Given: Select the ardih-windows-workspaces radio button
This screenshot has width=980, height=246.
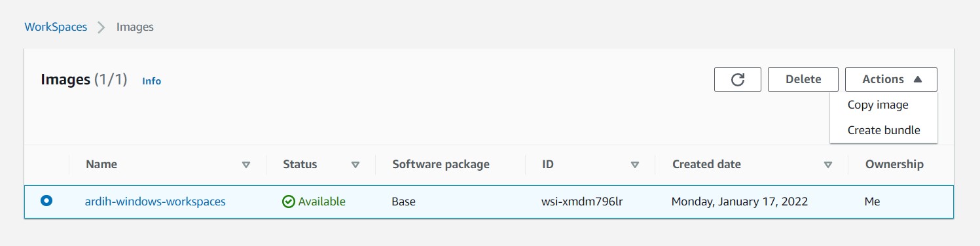Looking at the screenshot, I should point(46,201).
